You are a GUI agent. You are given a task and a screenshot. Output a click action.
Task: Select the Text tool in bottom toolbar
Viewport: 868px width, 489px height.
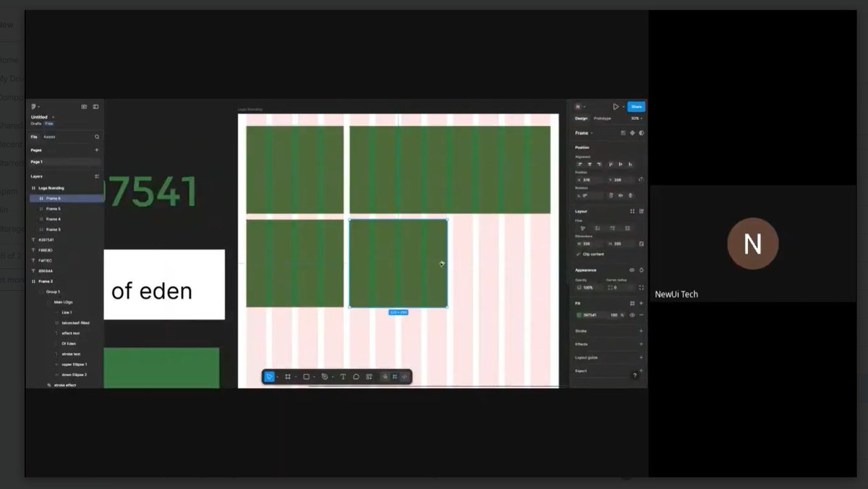point(343,377)
